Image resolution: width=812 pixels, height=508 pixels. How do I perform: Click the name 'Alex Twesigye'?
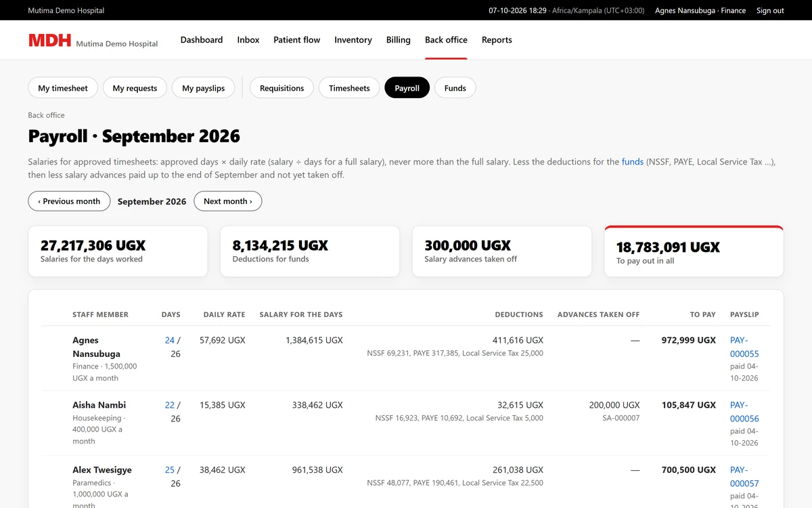point(102,470)
